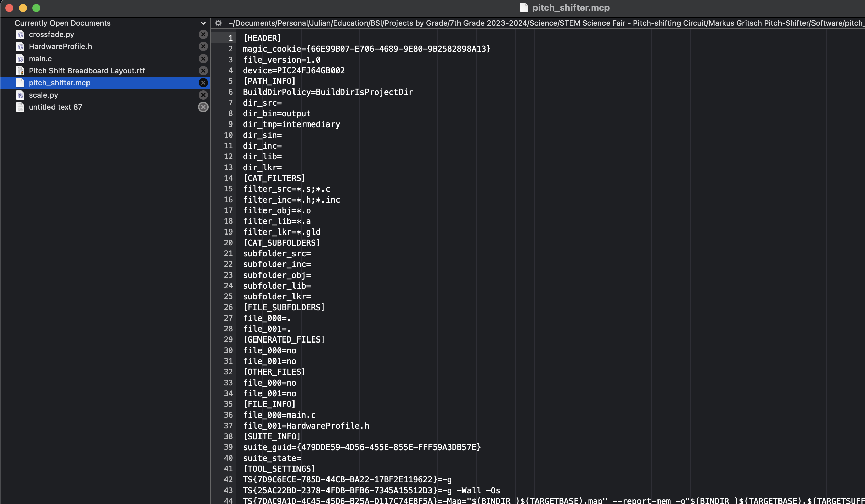Select scale.py in open documents
Image resolution: width=865 pixels, height=504 pixels.
click(x=43, y=95)
